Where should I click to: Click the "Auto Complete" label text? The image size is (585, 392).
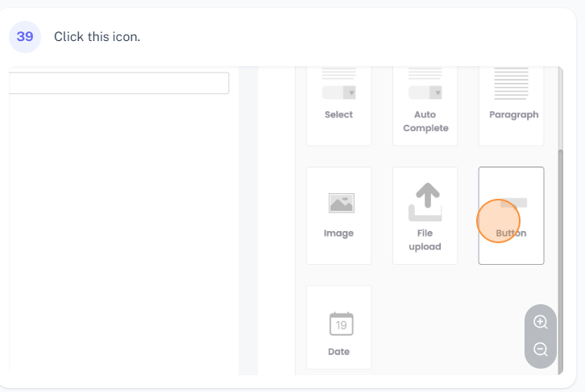tap(425, 122)
